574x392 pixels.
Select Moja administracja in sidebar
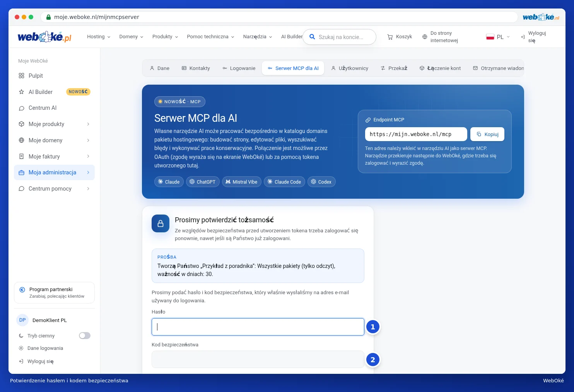coord(54,172)
